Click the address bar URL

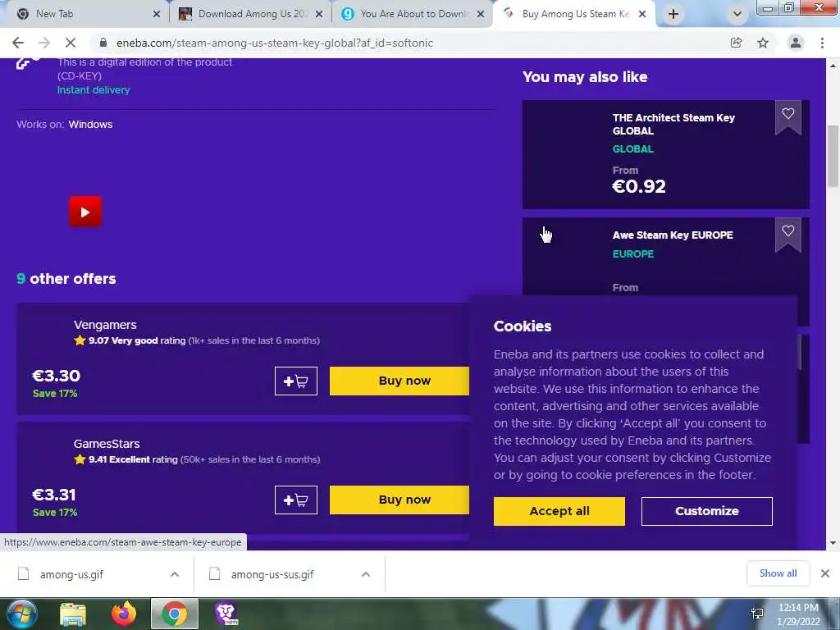pyautogui.click(x=274, y=43)
